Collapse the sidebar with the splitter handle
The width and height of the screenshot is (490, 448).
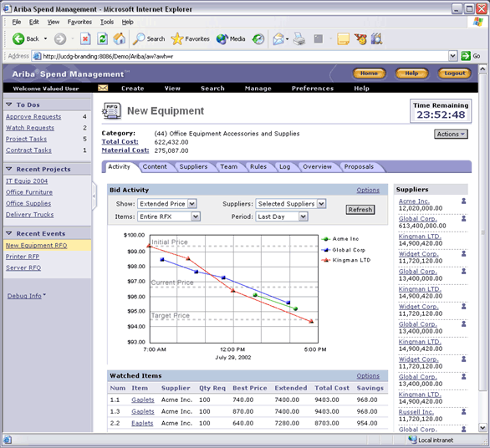coord(94,196)
